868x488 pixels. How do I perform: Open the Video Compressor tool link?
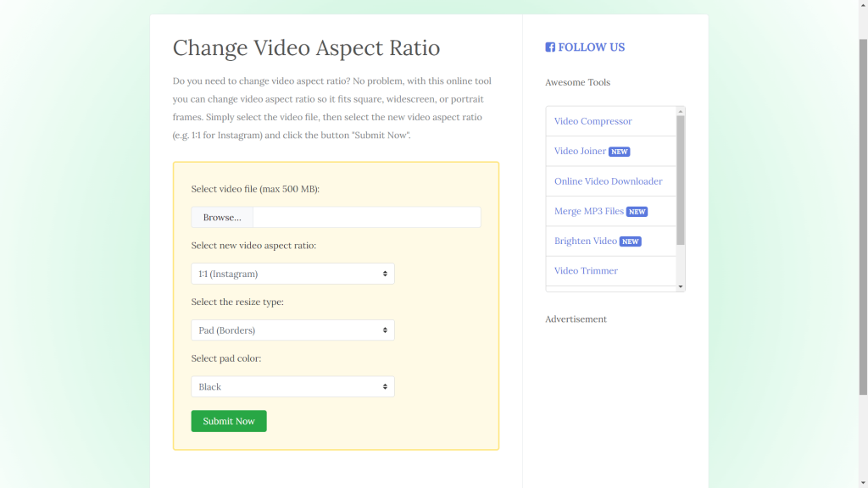tap(593, 121)
